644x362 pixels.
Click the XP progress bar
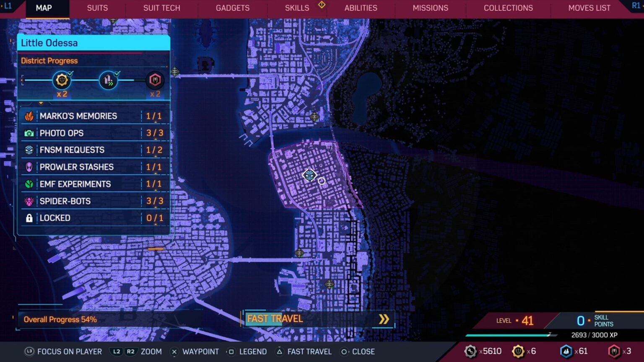[511, 335]
